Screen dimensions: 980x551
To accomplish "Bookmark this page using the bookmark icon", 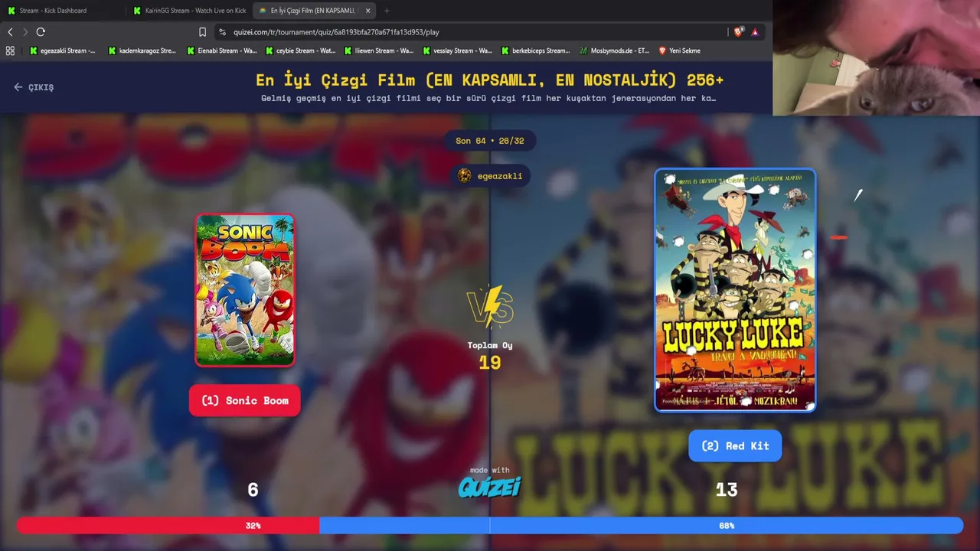I will pos(202,32).
